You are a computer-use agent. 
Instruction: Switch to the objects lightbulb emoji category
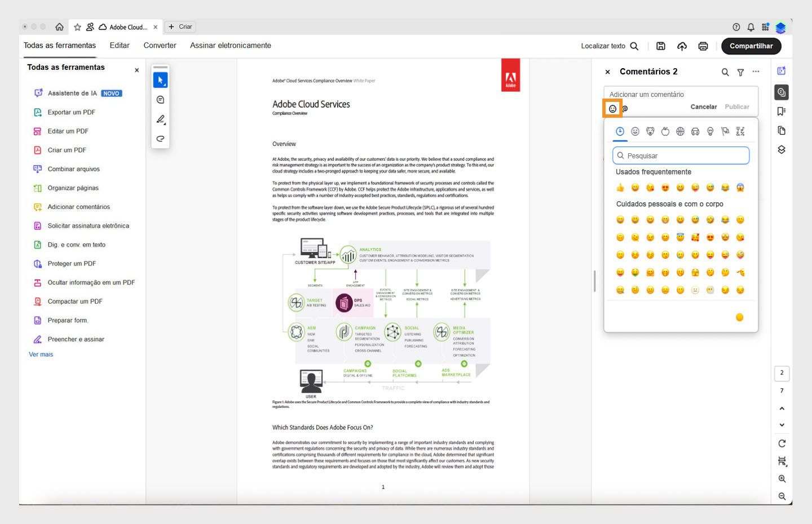coord(710,132)
